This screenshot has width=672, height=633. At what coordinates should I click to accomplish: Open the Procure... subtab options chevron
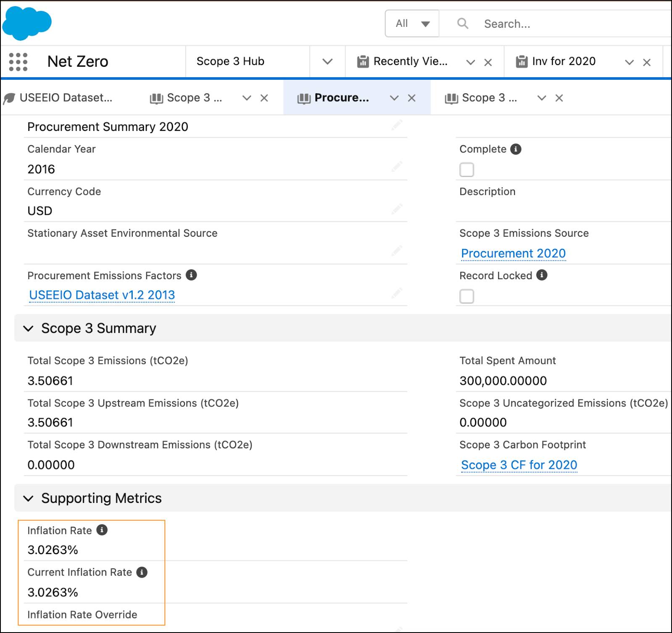tap(394, 98)
